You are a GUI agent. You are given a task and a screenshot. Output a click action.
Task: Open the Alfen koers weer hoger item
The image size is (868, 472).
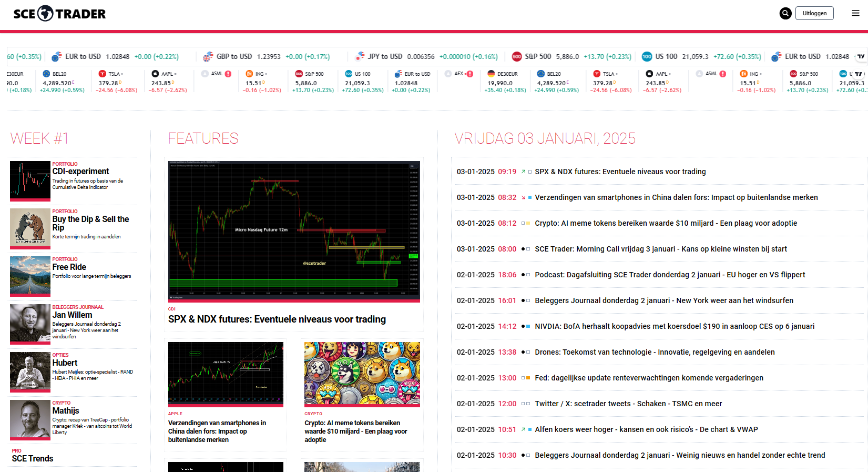(646, 429)
